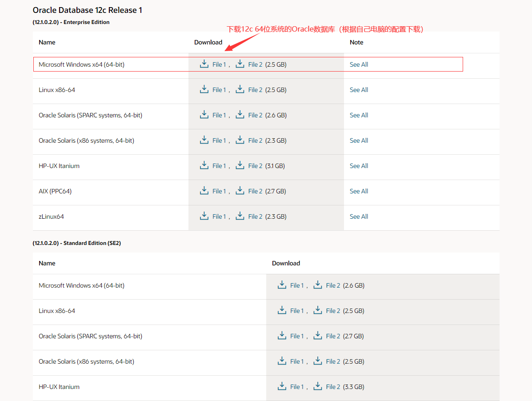Image resolution: width=532 pixels, height=401 pixels.
Task: Click File 1 download icon for Enterprise Windows x64
Action: [204, 64]
